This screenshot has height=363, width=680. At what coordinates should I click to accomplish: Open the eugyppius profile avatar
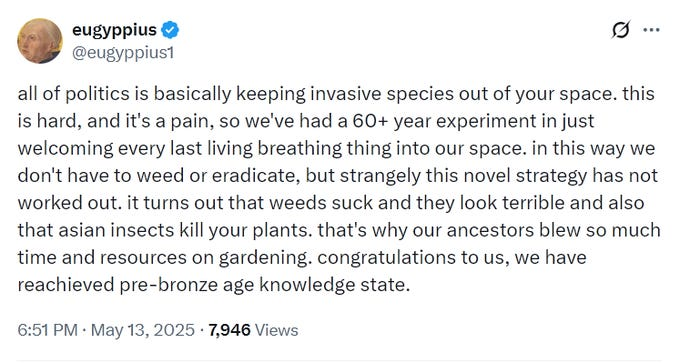point(40,41)
